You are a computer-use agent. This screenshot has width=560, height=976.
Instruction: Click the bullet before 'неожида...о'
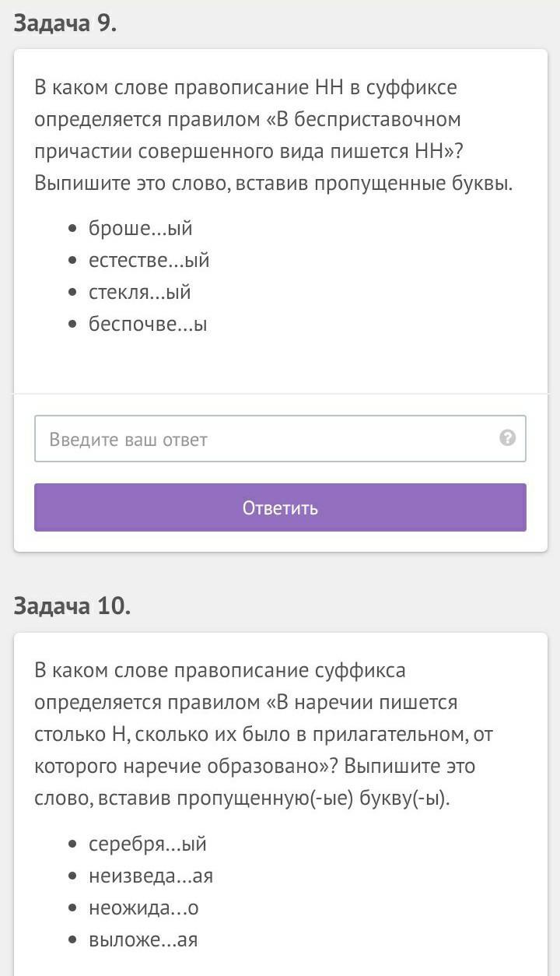[x=73, y=909]
